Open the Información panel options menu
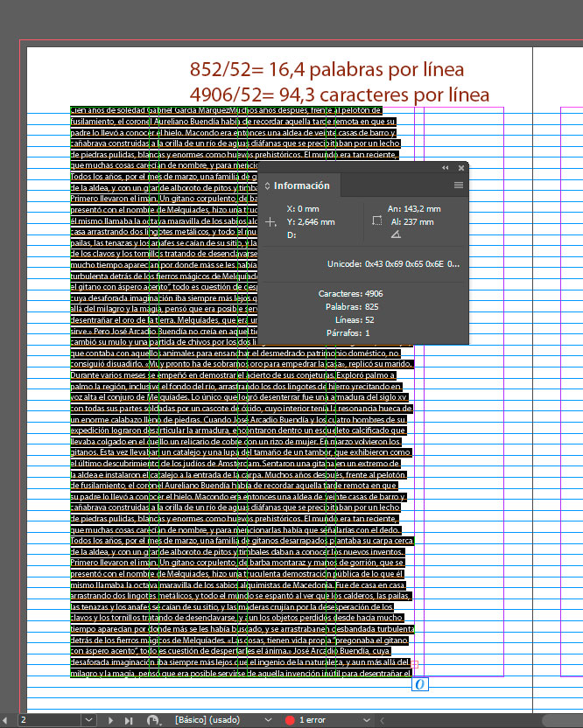This screenshot has height=728, width=583. [x=458, y=185]
